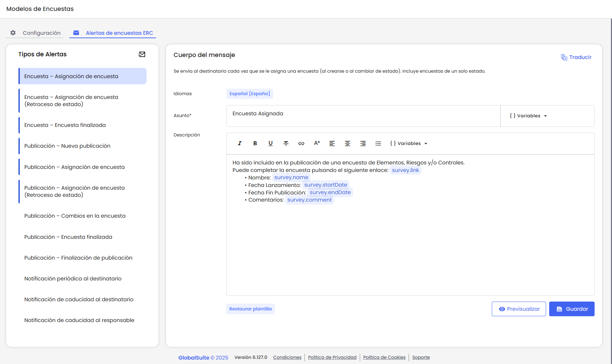Apply italic formatting in description toolbar
The width and height of the screenshot is (612, 364).
click(x=240, y=143)
